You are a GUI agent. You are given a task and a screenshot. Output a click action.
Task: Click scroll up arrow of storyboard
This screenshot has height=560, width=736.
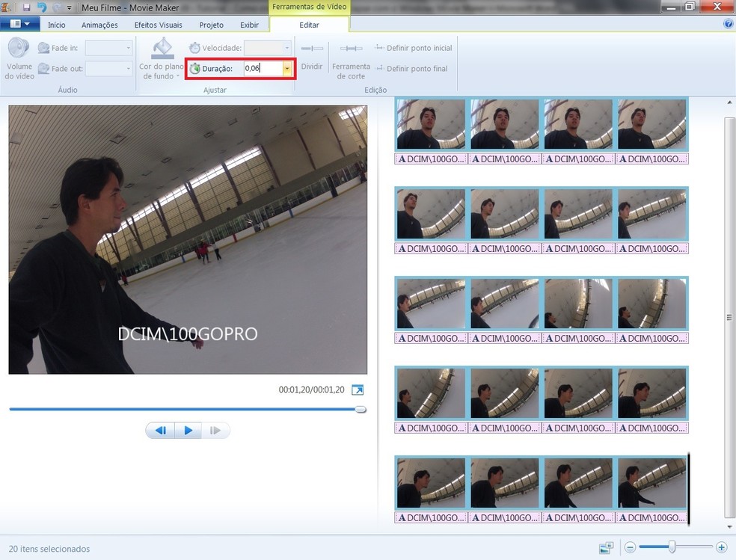[729, 102]
